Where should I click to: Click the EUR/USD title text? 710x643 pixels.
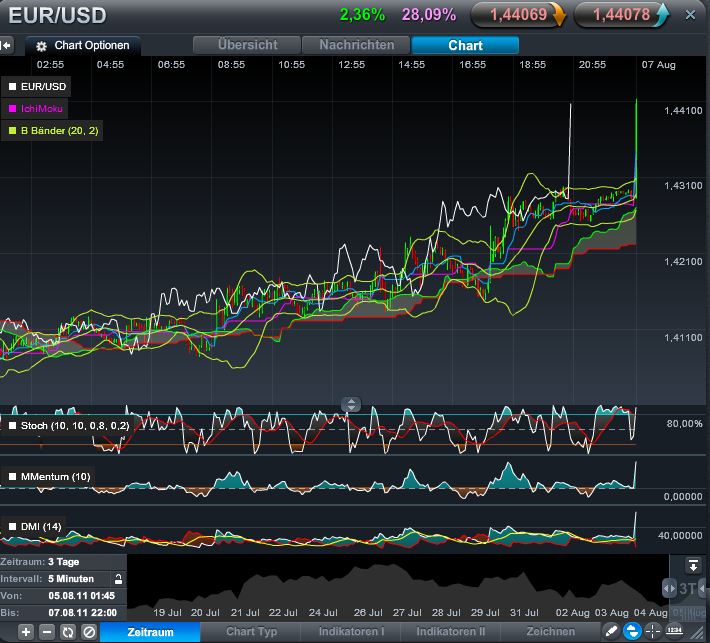click(58, 15)
